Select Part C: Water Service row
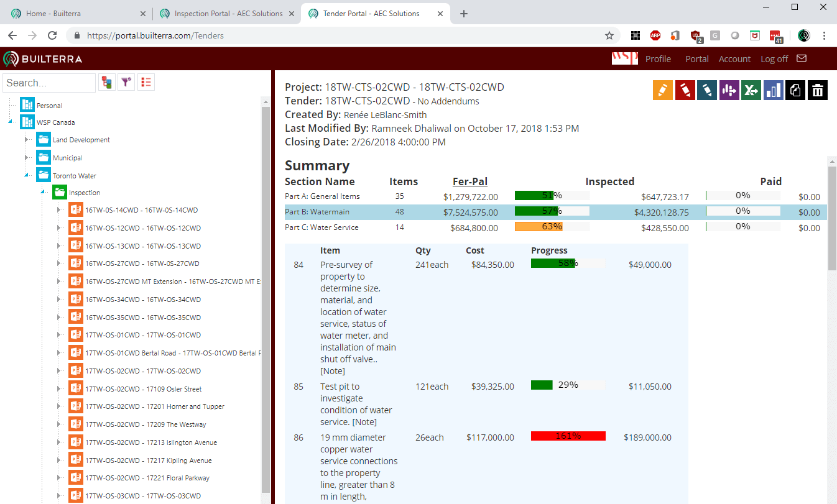 coord(555,227)
